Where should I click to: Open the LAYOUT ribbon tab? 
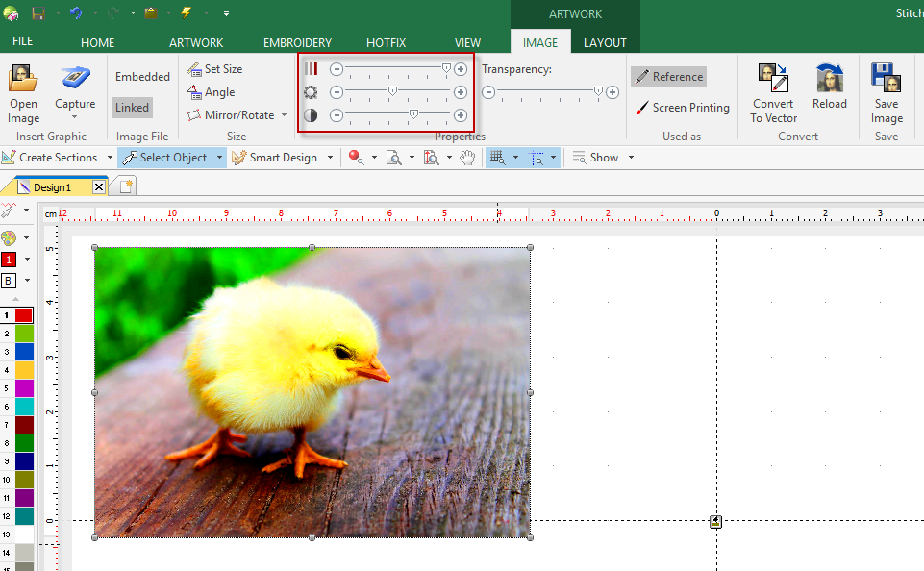(605, 42)
